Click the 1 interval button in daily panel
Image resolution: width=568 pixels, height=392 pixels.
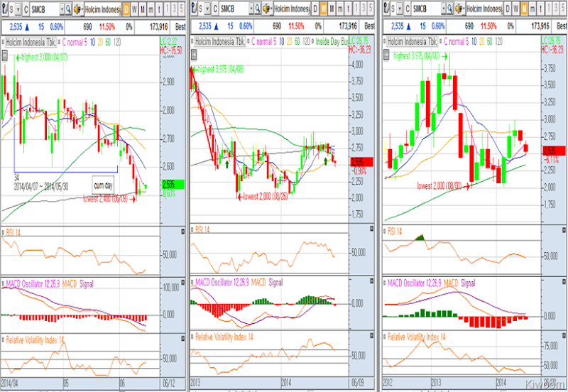(x=167, y=9)
